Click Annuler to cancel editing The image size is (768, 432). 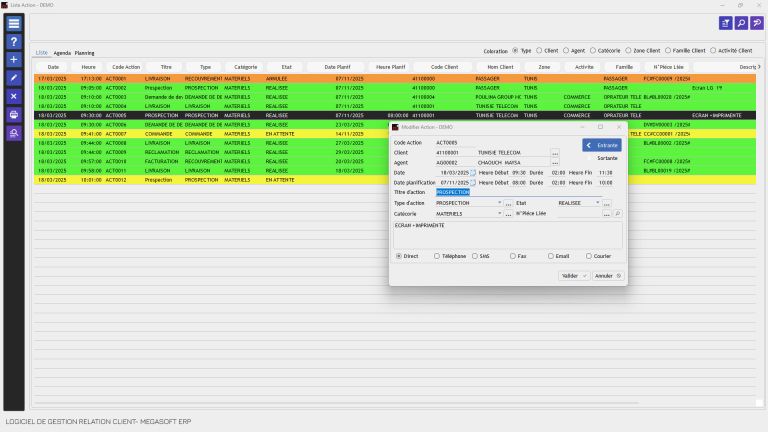[x=608, y=276]
